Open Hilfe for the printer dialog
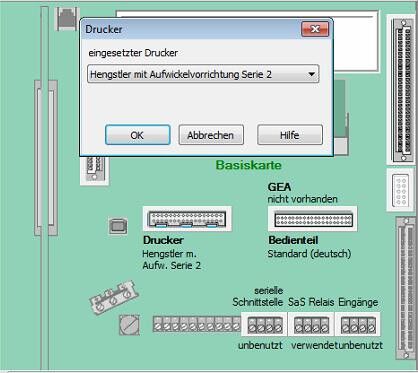 click(290, 135)
